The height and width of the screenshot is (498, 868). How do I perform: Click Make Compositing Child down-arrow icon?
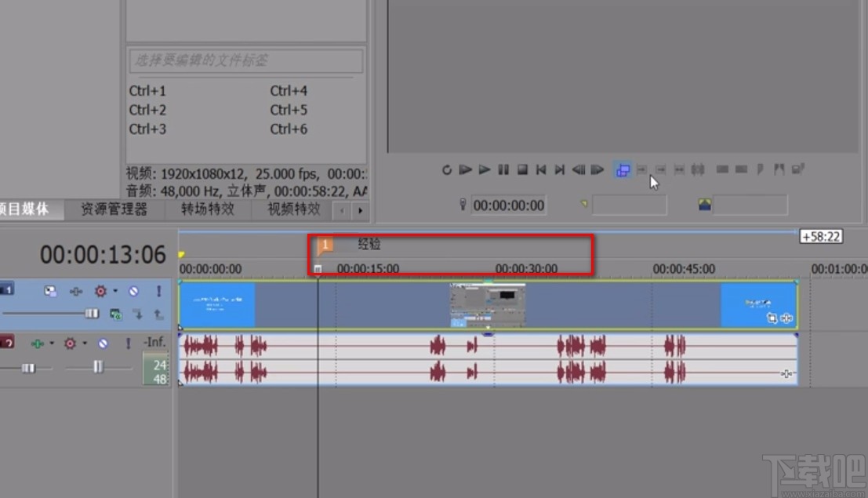click(x=137, y=314)
